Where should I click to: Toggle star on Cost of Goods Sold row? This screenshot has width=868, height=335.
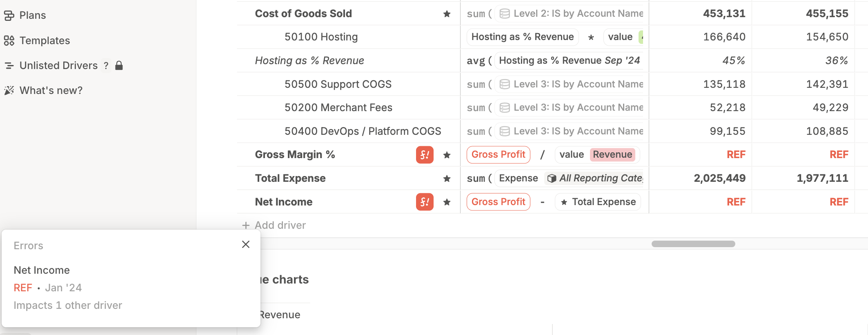[447, 14]
